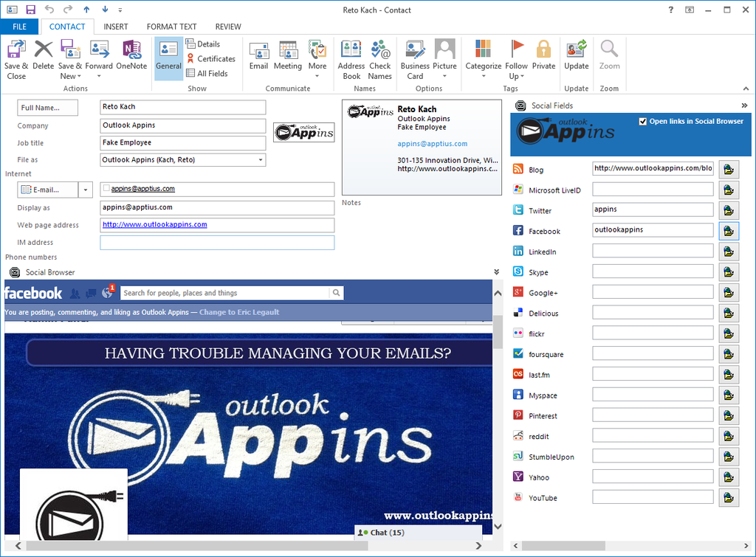Screen dimensions: 756x557
Task: Collapse the Social Browser panel
Action: [496, 272]
